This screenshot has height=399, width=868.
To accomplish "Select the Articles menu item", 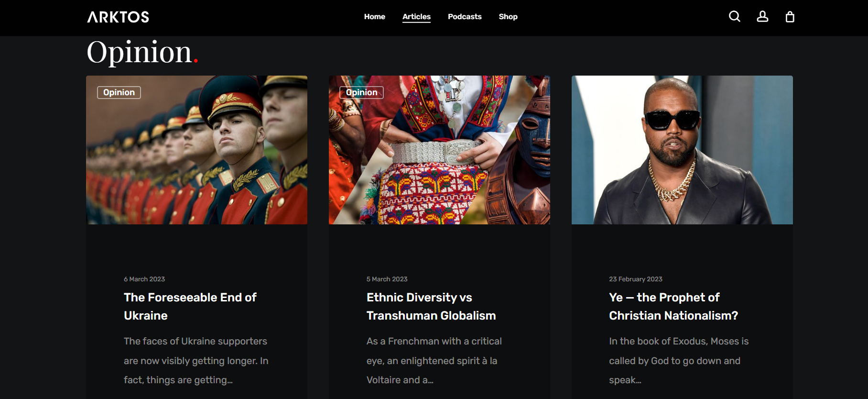I will pos(416,17).
